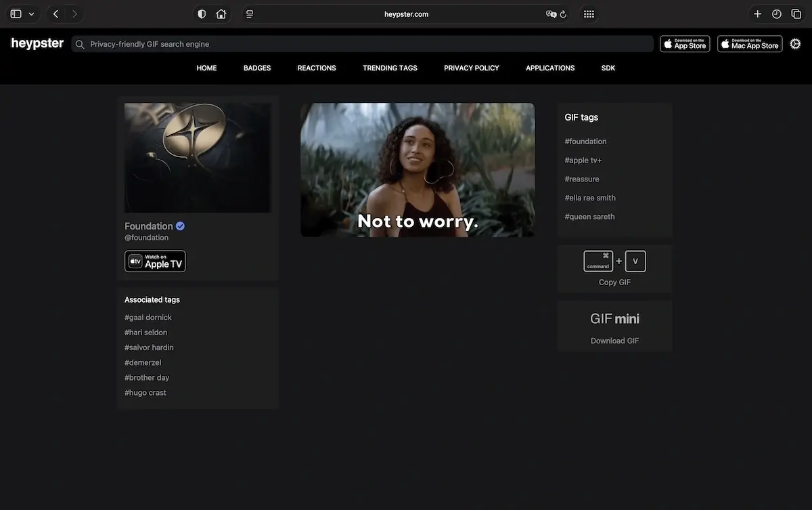Click the Watch on Apple TV button
This screenshot has width=812, height=510.
click(x=155, y=261)
